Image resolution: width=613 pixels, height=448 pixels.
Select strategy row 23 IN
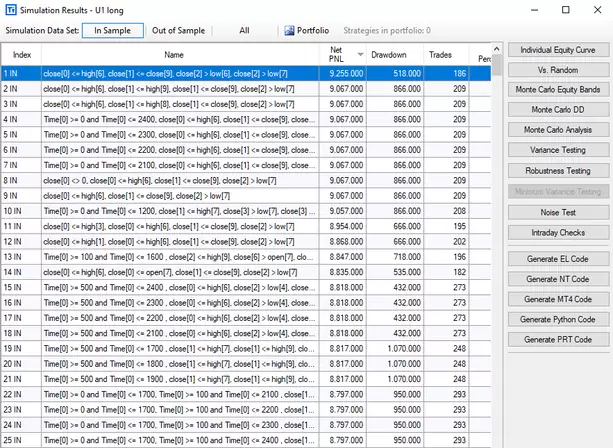[x=246, y=410]
